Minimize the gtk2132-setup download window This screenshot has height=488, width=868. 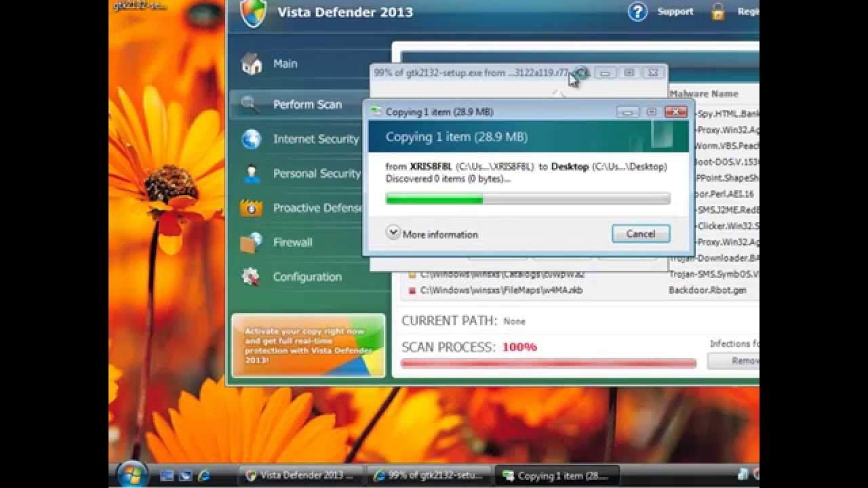coord(606,73)
